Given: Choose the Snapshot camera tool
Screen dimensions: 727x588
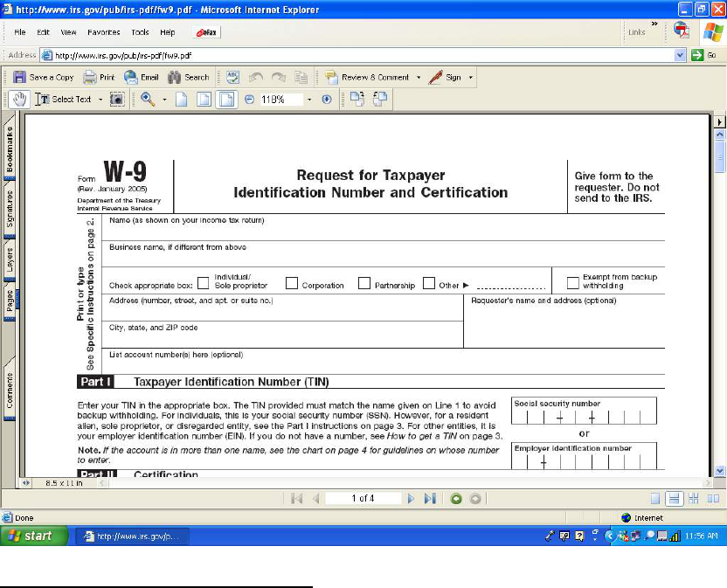Looking at the screenshot, I should (117, 100).
